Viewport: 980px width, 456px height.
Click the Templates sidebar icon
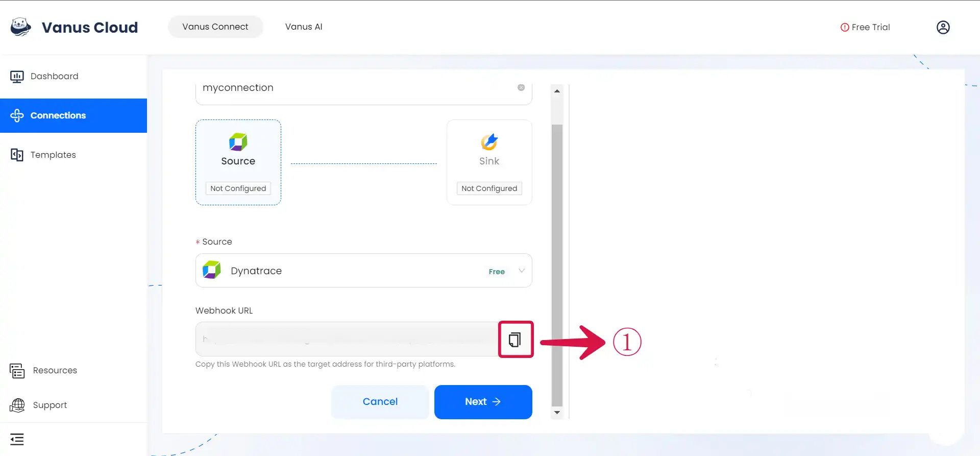pos(17,155)
